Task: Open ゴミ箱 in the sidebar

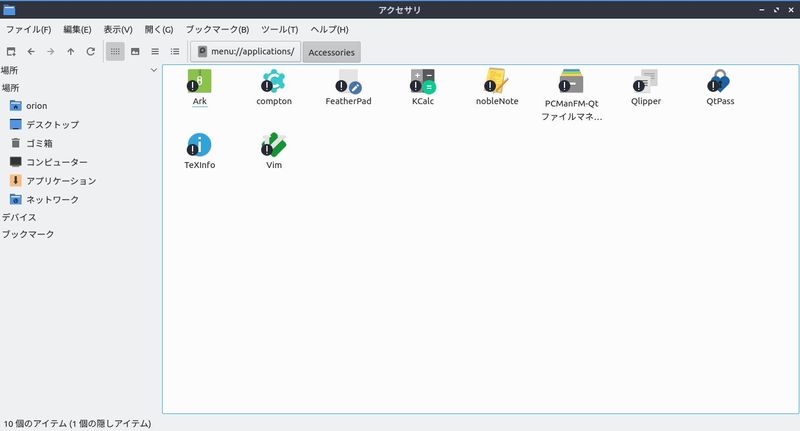Action: pos(39,143)
